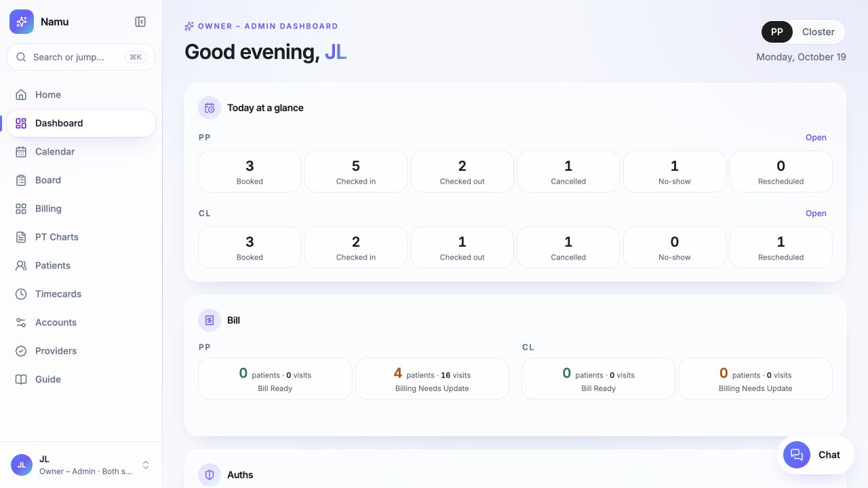The image size is (868, 488).
Task: Click the search magnifier icon
Action: pos(21,57)
